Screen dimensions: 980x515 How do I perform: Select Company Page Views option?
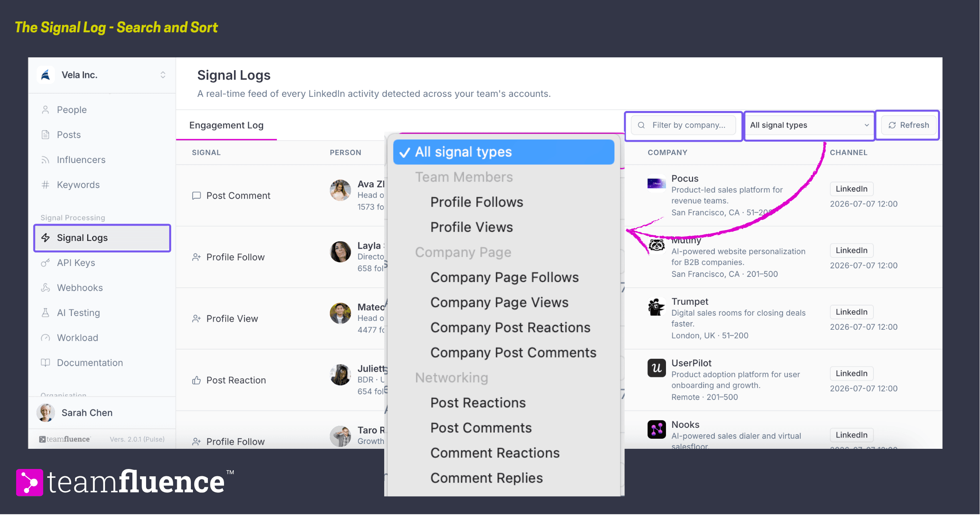(x=499, y=303)
